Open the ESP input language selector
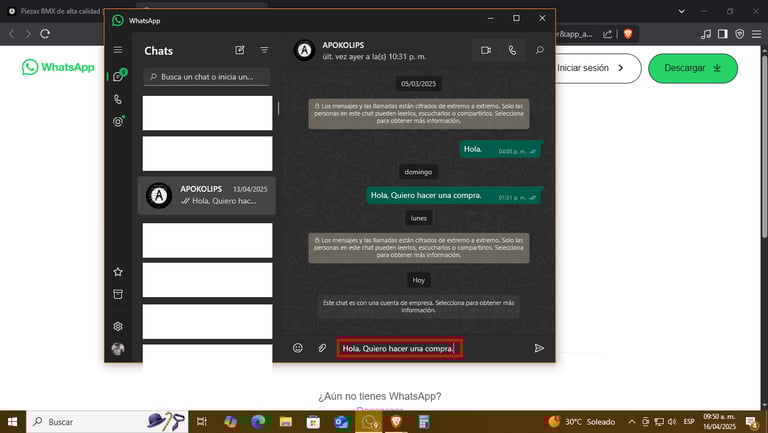 coord(689,422)
